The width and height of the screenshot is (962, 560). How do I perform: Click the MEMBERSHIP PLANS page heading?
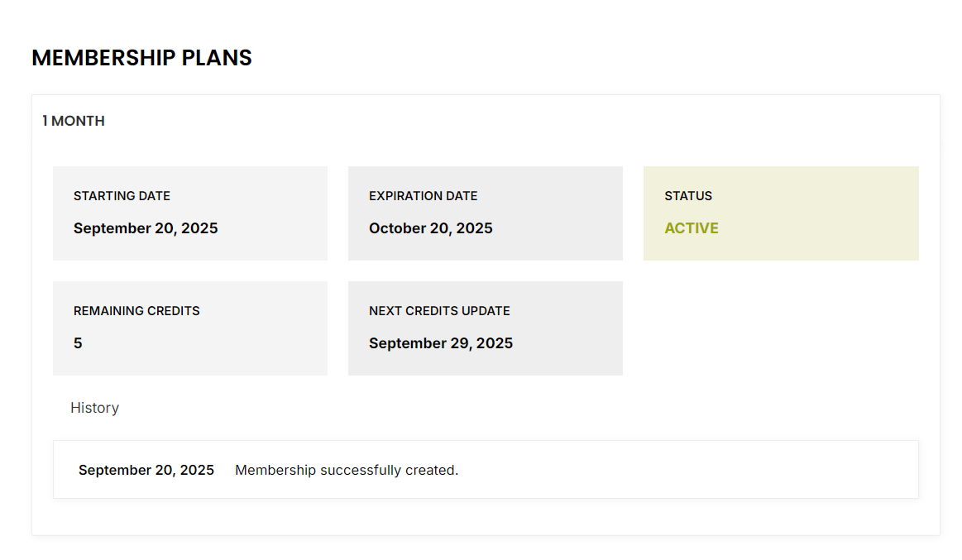(141, 58)
